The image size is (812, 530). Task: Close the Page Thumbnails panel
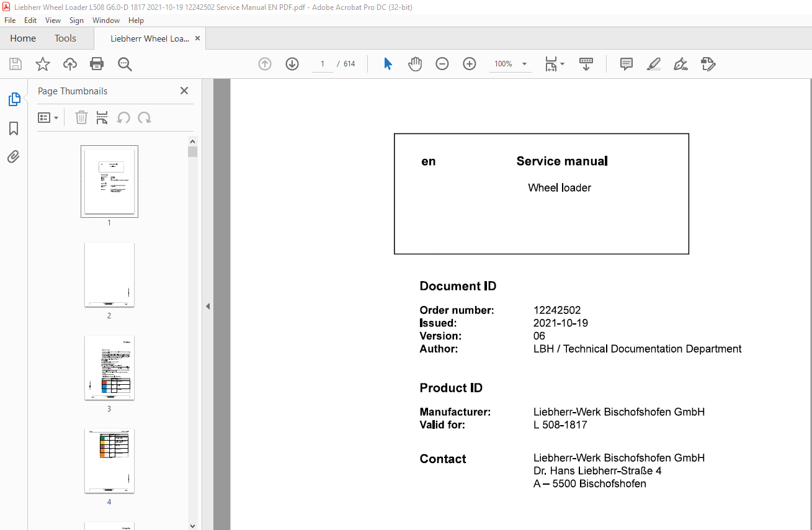pos(184,91)
